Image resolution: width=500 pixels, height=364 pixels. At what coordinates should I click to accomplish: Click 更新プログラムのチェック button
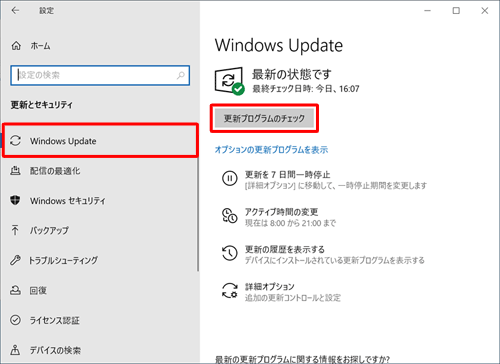pyautogui.click(x=264, y=118)
